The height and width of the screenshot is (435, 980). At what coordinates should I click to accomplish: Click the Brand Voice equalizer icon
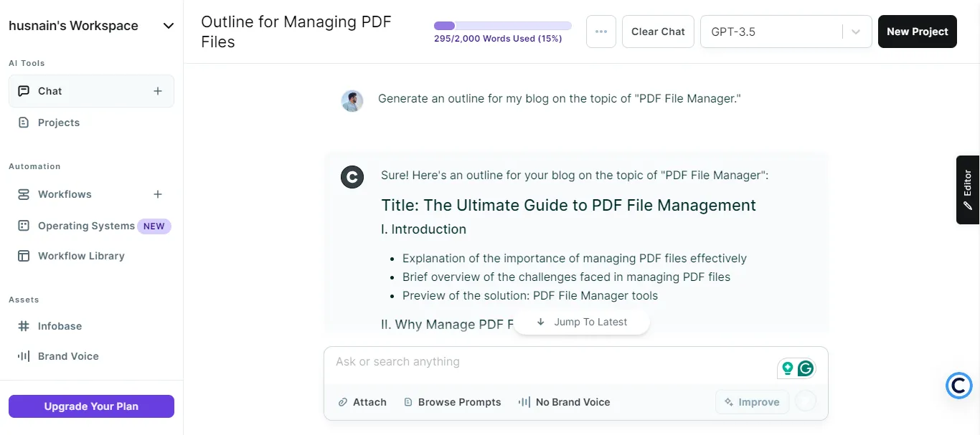coord(22,356)
